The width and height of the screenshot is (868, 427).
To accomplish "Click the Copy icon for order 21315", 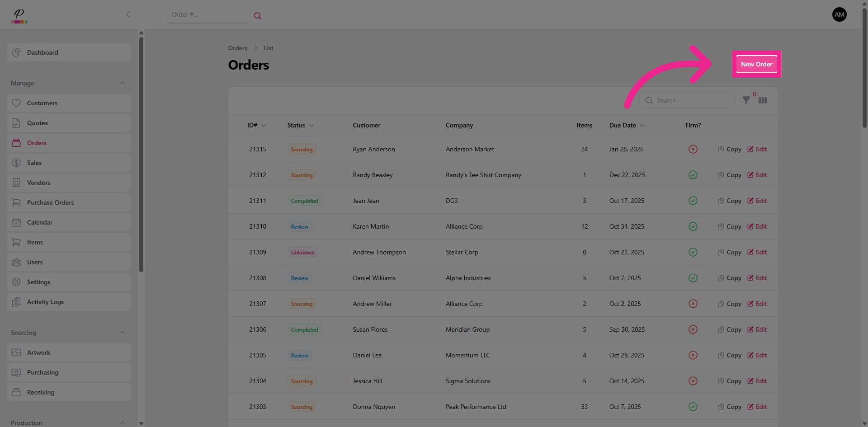I will pyautogui.click(x=721, y=149).
